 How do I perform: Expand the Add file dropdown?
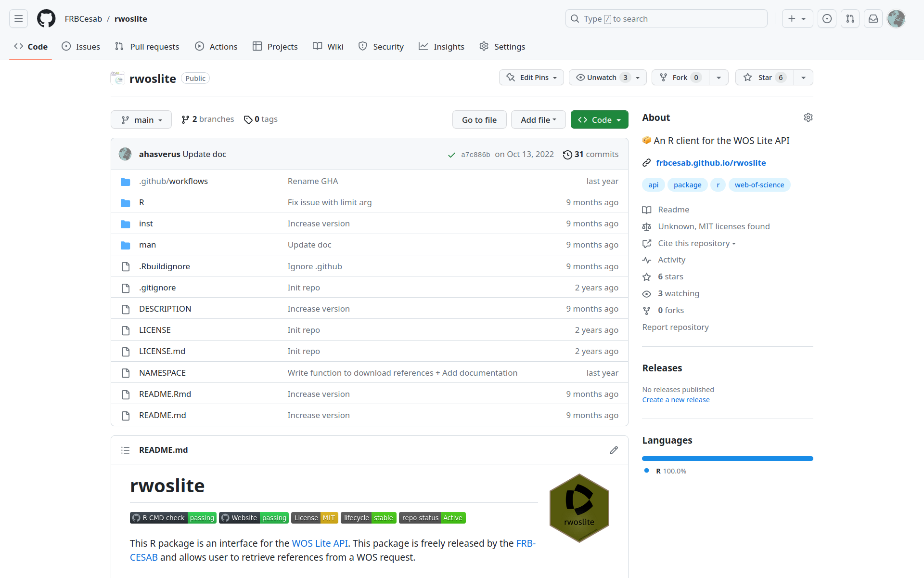[x=538, y=120]
